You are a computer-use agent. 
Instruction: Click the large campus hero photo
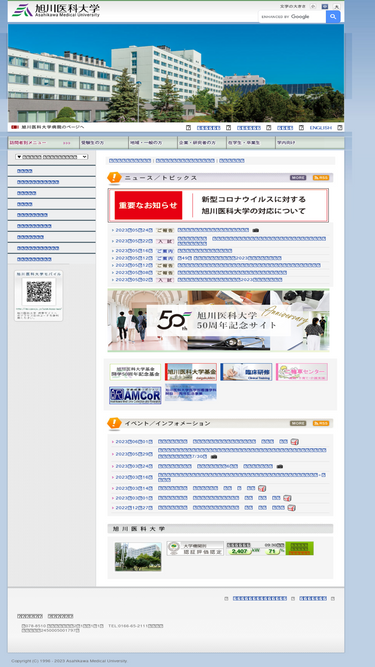point(176,73)
